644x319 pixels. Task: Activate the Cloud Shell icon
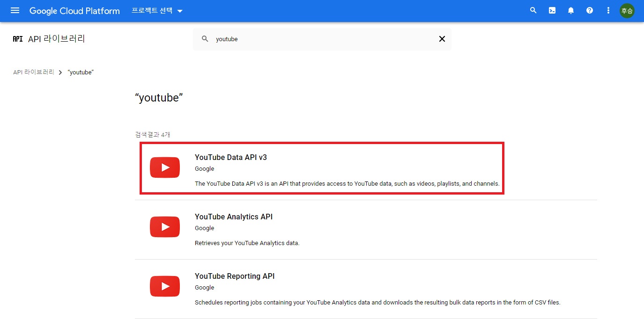552,10
